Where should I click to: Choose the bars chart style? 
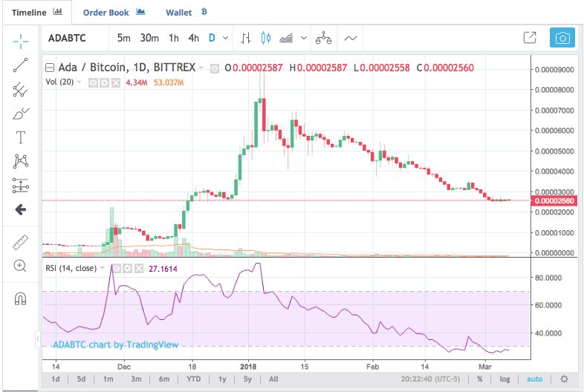pos(245,38)
